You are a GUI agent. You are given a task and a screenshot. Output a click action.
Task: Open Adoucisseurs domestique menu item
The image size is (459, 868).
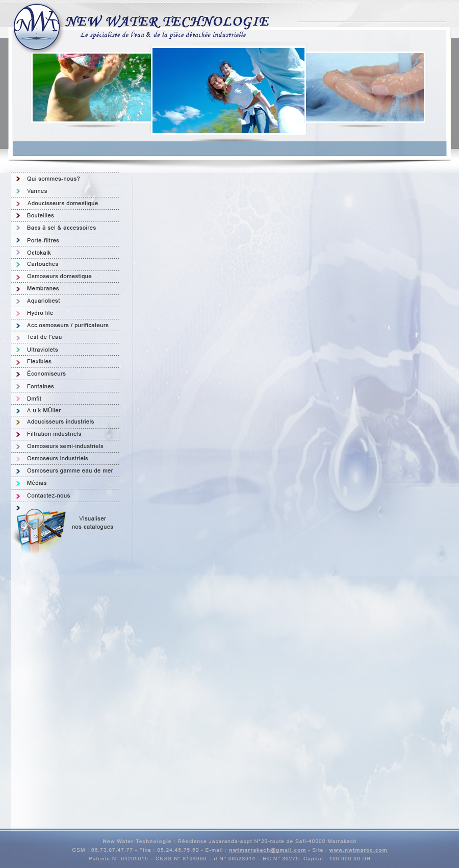[x=63, y=203]
